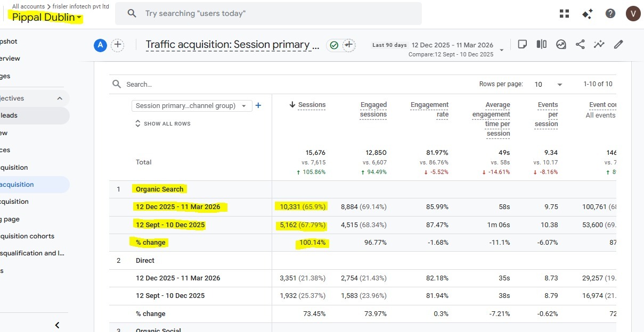The image size is (644, 332).
Task: Click SHOW ALL ROWS button
Action: [162, 123]
